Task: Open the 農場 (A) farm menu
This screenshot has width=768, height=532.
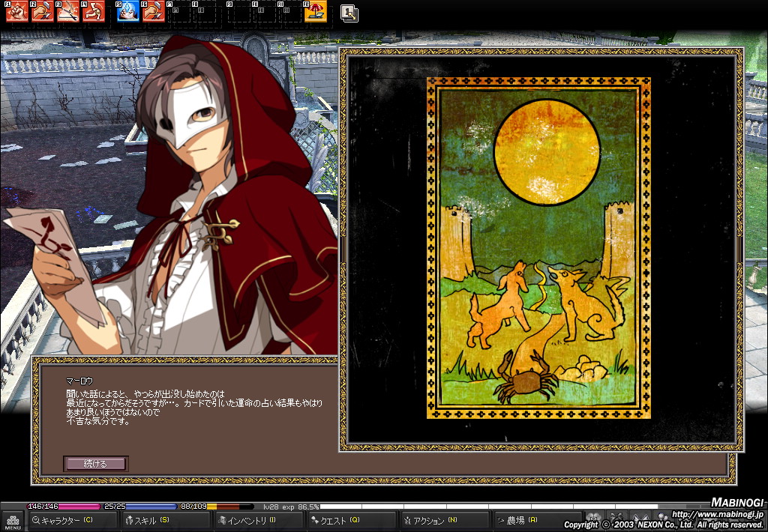Action: (x=538, y=521)
